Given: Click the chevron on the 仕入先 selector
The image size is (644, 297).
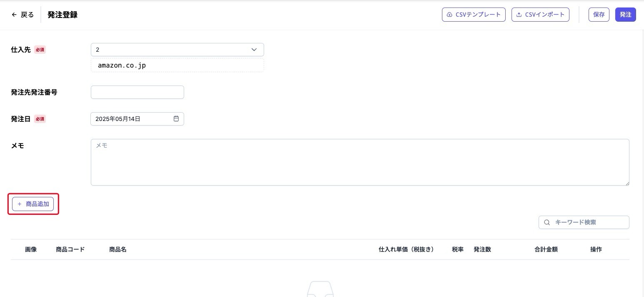Looking at the screenshot, I should (x=254, y=49).
